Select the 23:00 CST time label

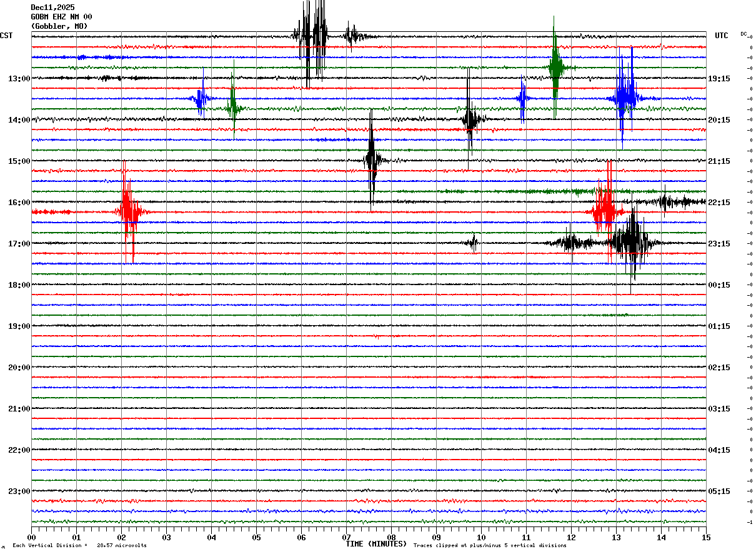[x=19, y=491]
